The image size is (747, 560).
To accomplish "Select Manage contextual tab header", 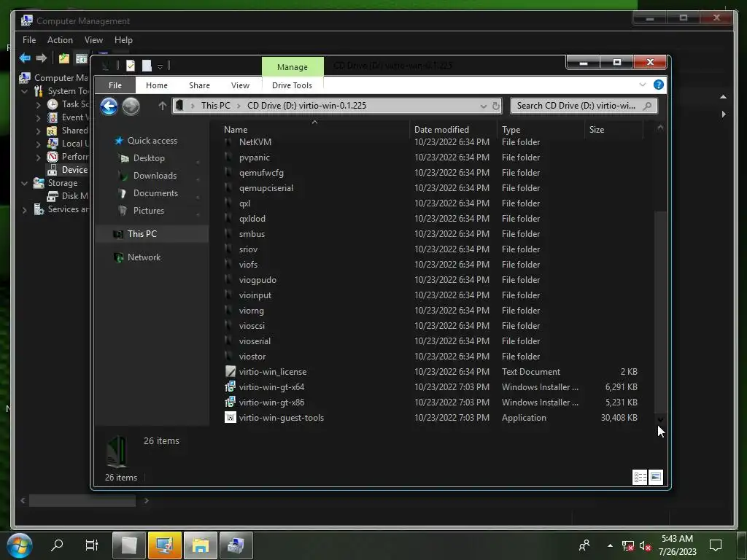I will click(293, 67).
